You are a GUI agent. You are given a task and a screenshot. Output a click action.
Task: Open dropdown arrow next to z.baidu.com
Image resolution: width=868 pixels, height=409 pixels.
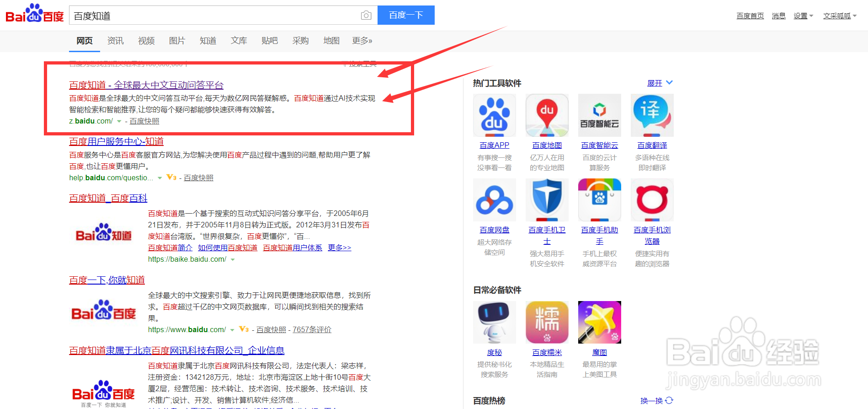pyautogui.click(x=119, y=121)
